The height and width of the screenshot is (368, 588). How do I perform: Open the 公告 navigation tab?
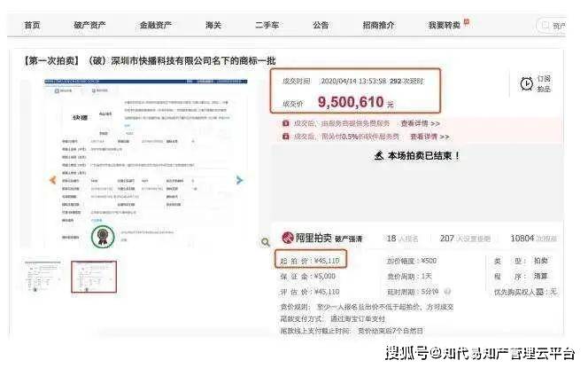[x=321, y=25]
